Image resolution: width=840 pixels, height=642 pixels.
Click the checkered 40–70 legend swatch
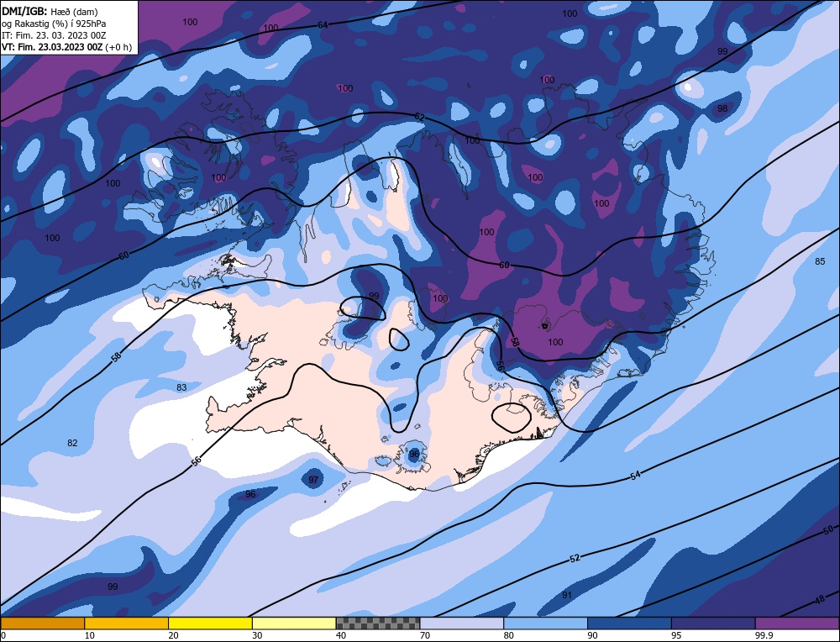click(x=378, y=623)
